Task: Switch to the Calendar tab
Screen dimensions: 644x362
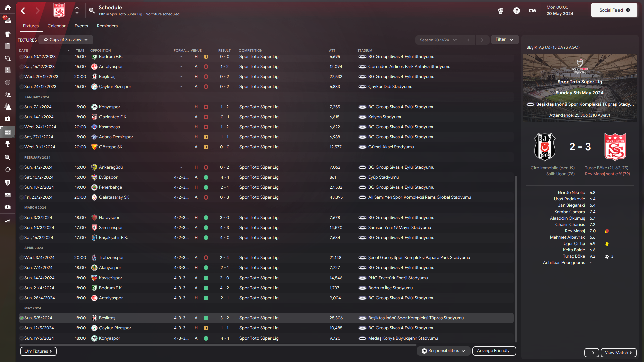Action: click(57, 26)
